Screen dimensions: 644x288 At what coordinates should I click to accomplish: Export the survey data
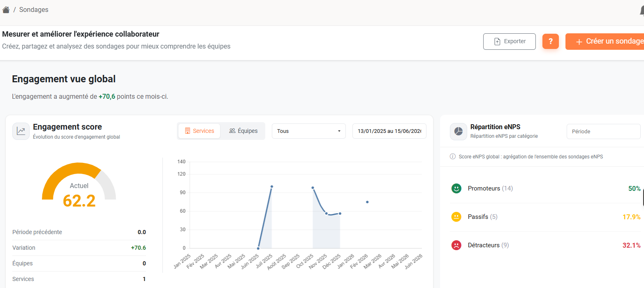[510, 42]
